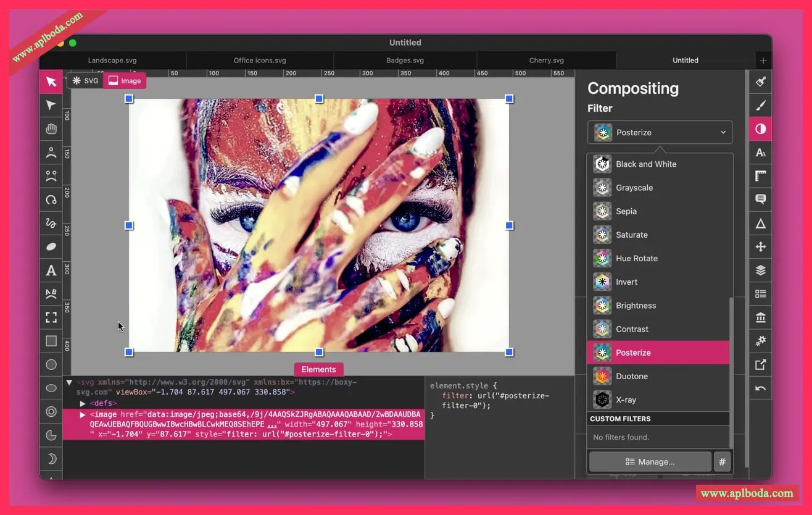Choose the Text tool
The width and height of the screenshot is (812, 515).
51,270
